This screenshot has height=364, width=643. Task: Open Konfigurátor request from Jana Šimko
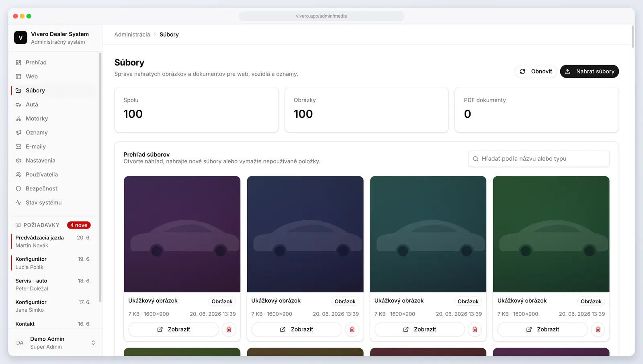(x=53, y=306)
